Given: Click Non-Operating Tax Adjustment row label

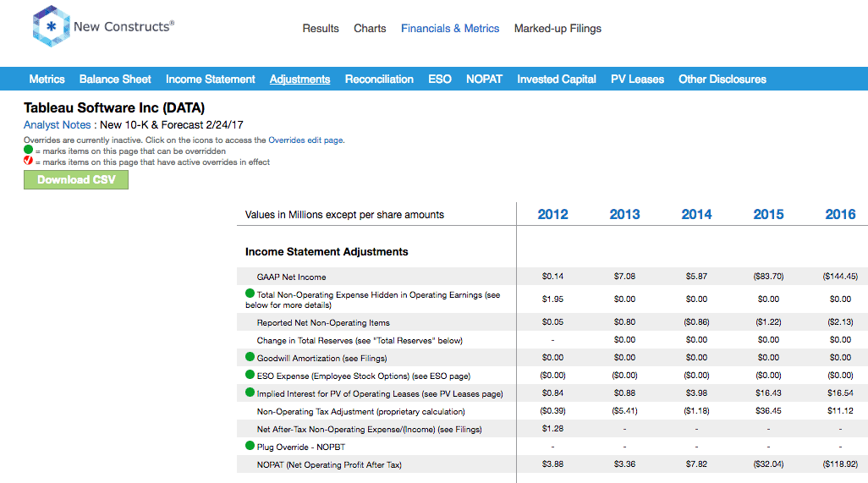Looking at the screenshot, I should 361,412.
